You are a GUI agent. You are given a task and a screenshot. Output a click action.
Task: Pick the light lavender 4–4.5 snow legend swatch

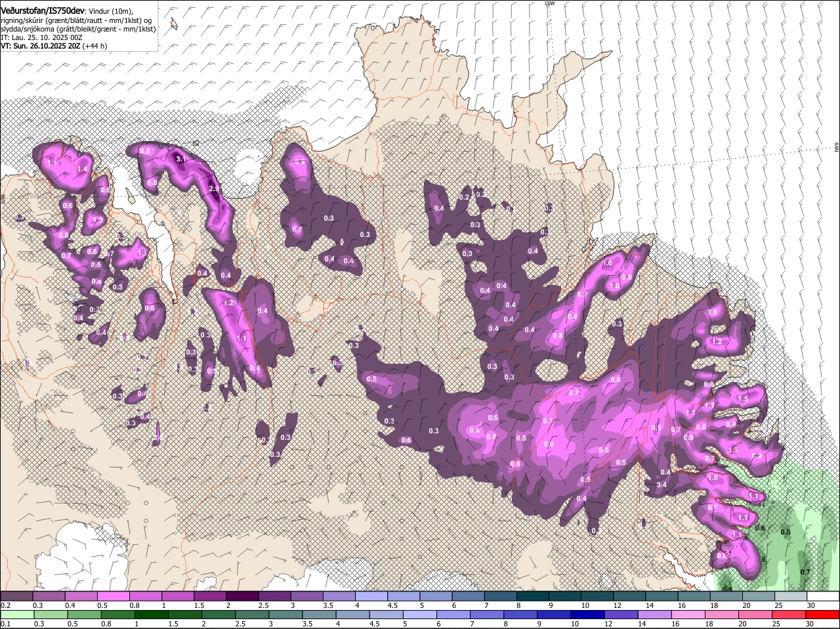(371, 596)
